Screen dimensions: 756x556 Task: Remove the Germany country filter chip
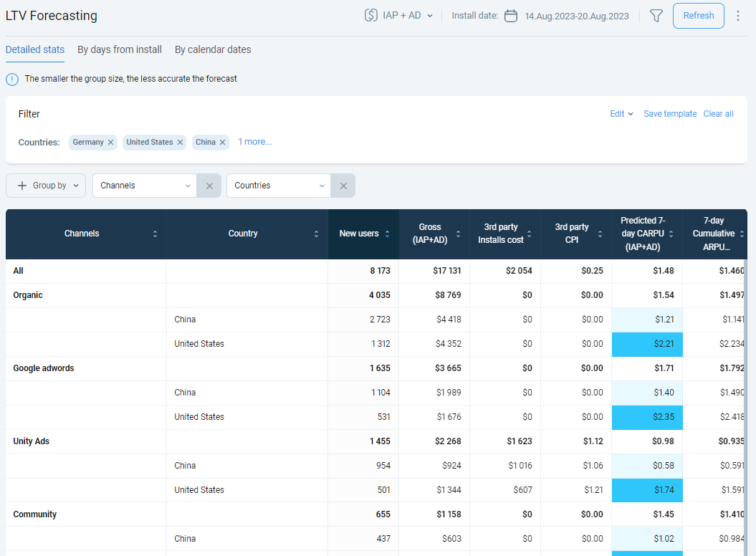point(111,143)
